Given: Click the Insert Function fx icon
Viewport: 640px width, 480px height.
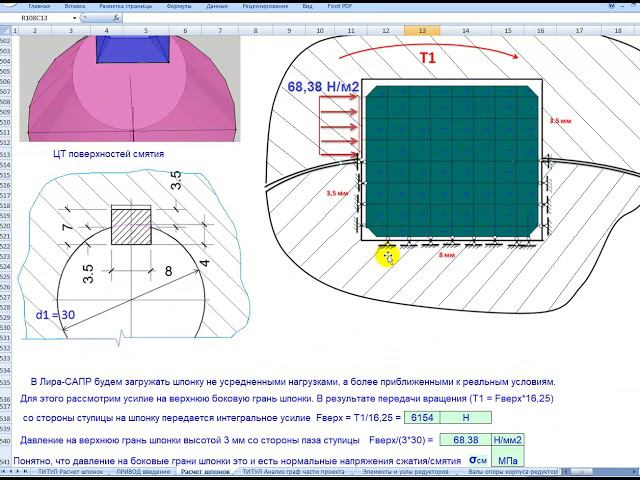Looking at the screenshot, I should [x=116, y=18].
